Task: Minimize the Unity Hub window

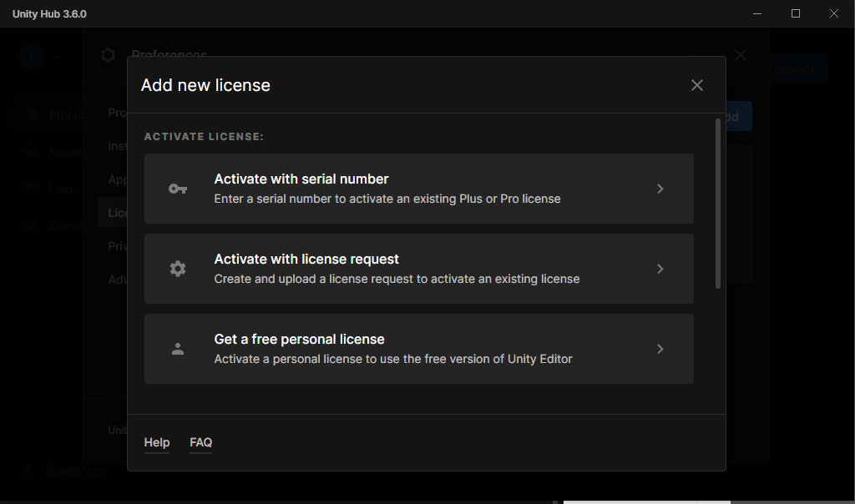Action: [x=756, y=13]
